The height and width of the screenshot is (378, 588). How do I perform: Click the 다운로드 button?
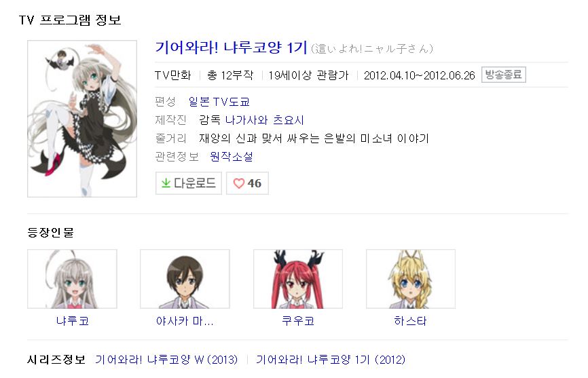coord(189,183)
